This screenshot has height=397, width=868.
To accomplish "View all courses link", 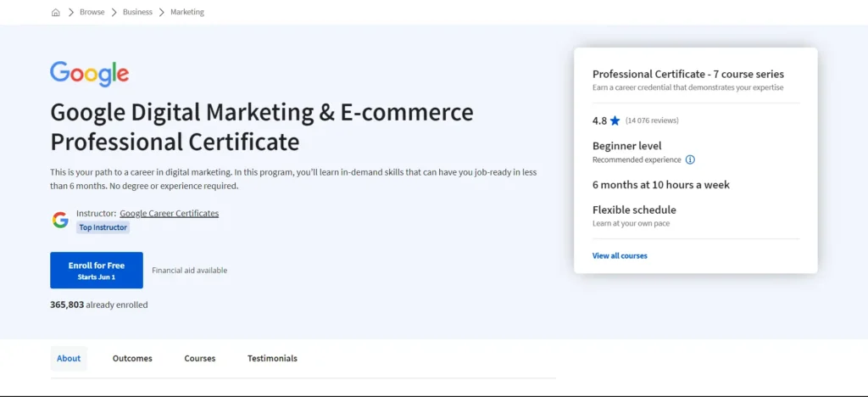I will tap(620, 256).
